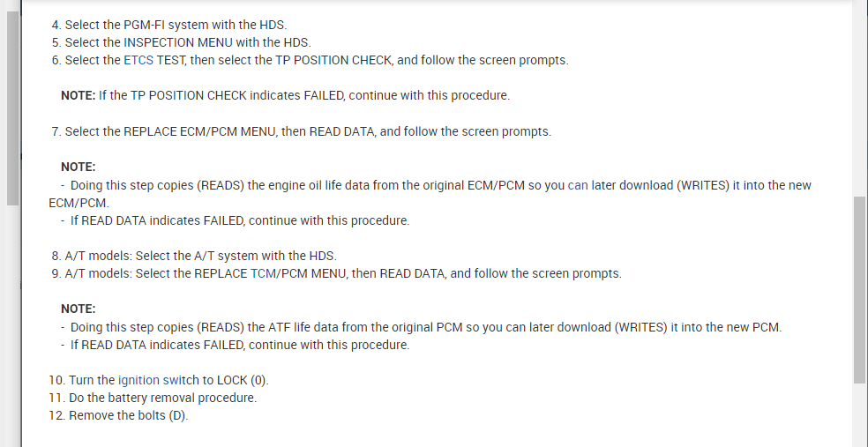This screenshot has height=447, width=868.
Task: Click "TP POSITION CHECK" in step 6
Action: tap(304, 61)
